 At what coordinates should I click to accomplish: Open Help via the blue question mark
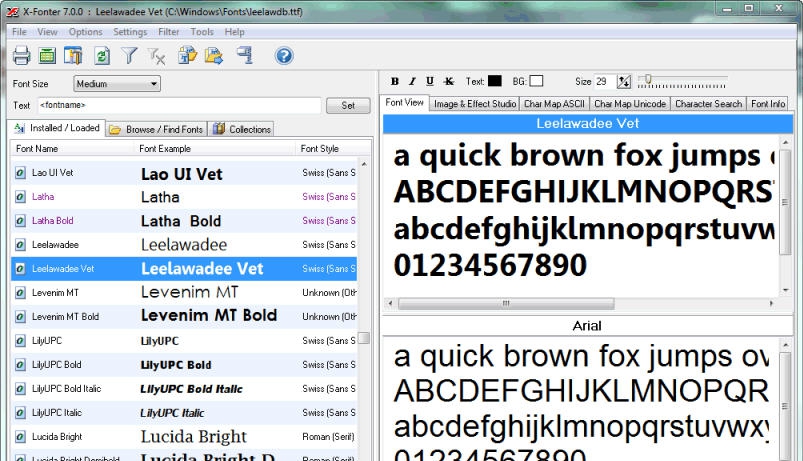click(284, 56)
